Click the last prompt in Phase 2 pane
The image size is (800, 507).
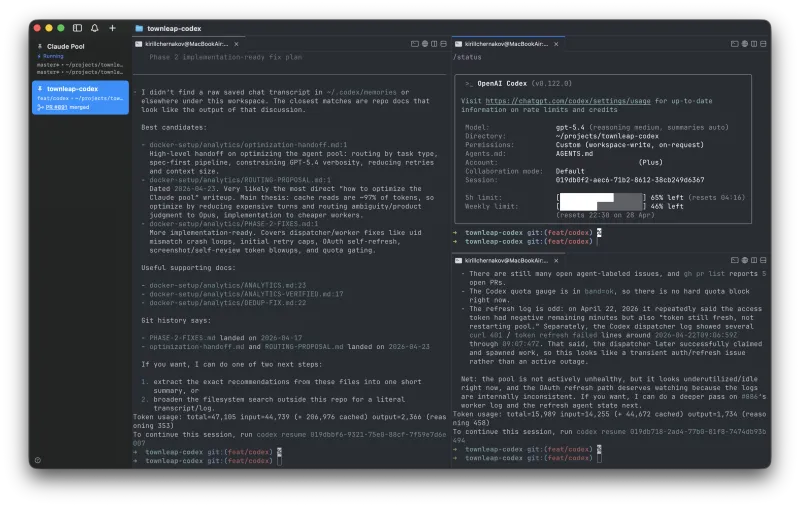[208, 461]
